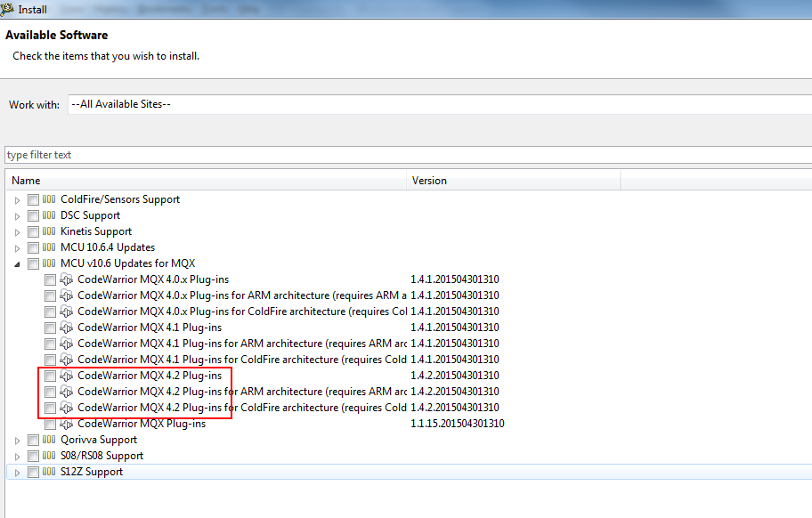Screen dimensions: 812x518
Task: Tick the Qorivva Support checkbox
Action: pyautogui.click(x=33, y=441)
